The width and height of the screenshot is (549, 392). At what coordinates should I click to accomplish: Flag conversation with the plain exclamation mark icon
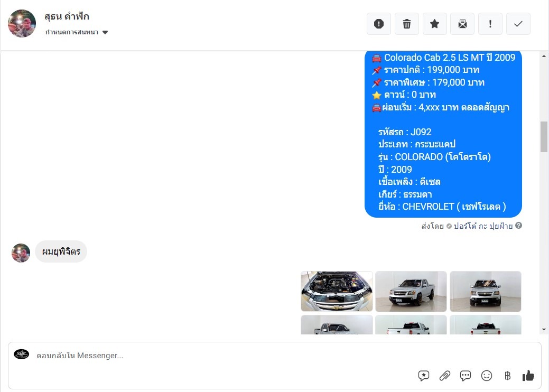pos(490,24)
